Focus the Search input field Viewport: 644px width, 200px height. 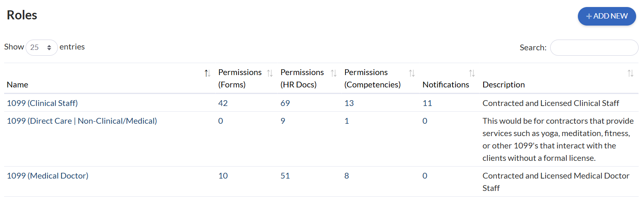[x=594, y=47]
